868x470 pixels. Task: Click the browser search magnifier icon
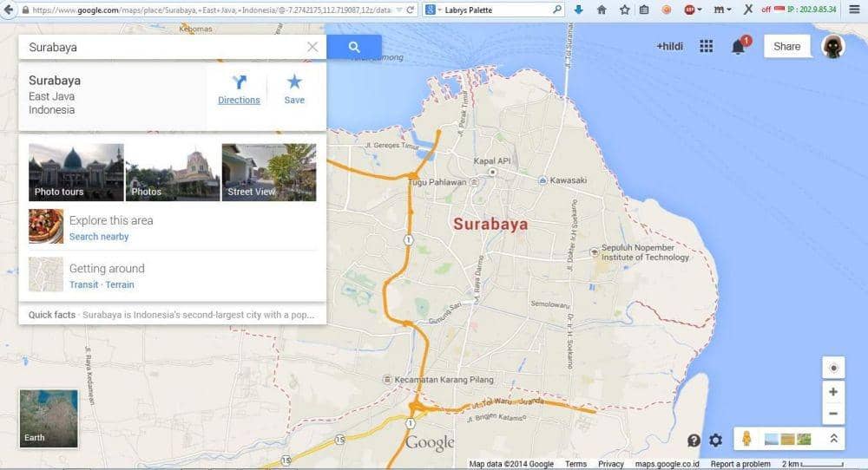click(x=557, y=10)
